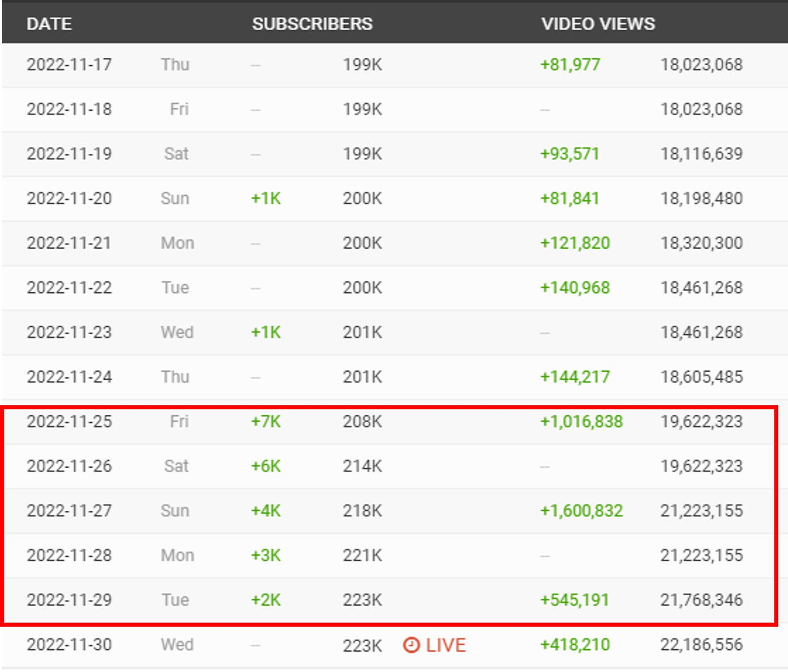Click 21,223,155 in the 2022-11-27 row

coord(702,511)
